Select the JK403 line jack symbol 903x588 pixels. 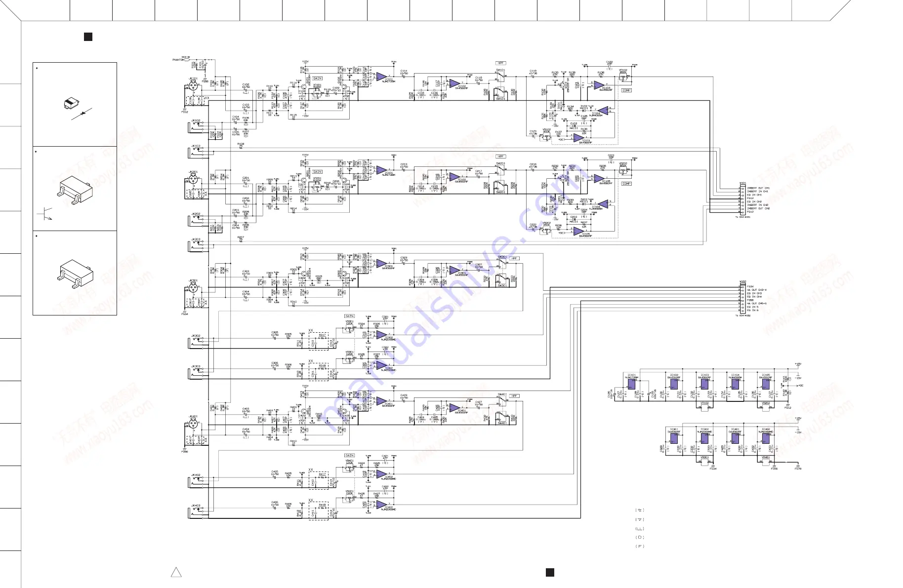(x=196, y=512)
